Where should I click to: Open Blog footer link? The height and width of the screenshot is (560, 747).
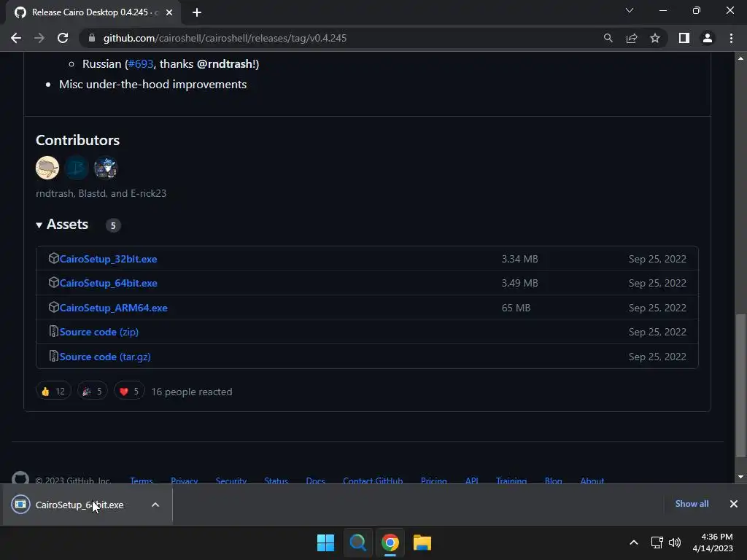554,481
